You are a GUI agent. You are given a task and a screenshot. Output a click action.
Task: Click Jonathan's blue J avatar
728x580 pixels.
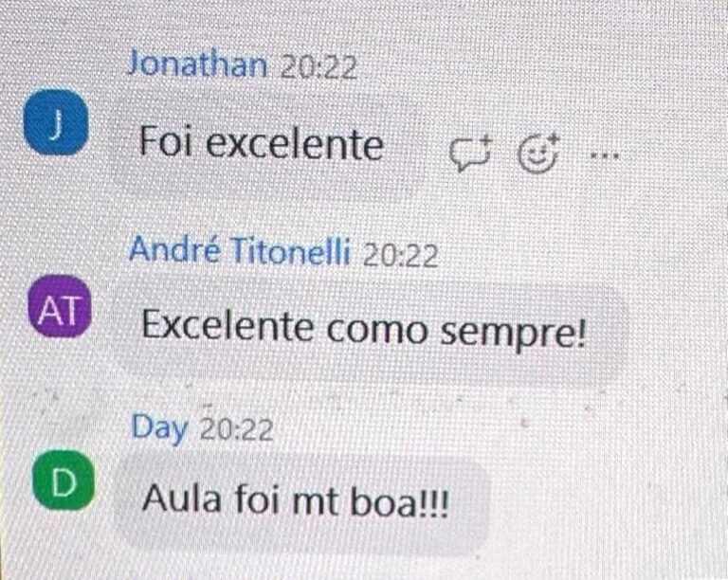56,121
